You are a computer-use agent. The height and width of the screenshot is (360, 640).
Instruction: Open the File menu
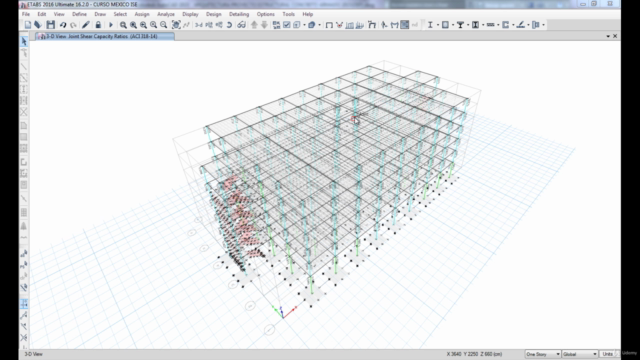(x=26, y=14)
